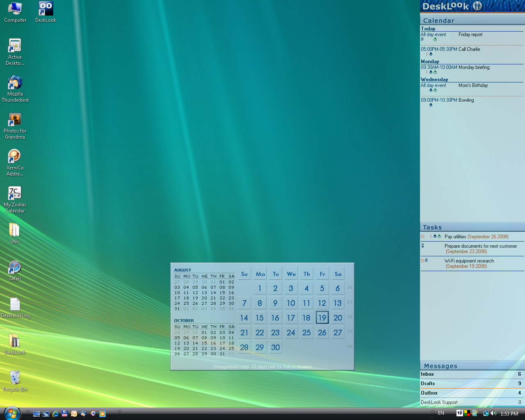The height and width of the screenshot is (420, 525).
Task: Check the Wi-Fi equipment research checkbox
Action: (x=422, y=261)
